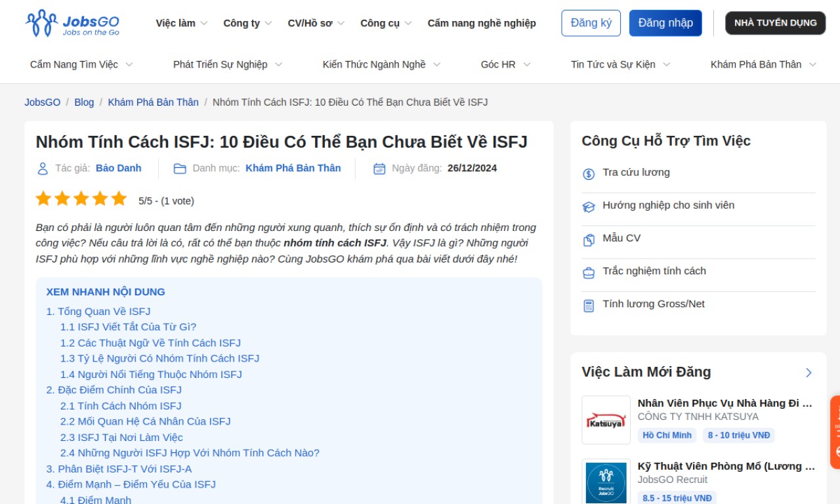Click the Gross/Net calculator icon
840x504 pixels.
pos(589,305)
